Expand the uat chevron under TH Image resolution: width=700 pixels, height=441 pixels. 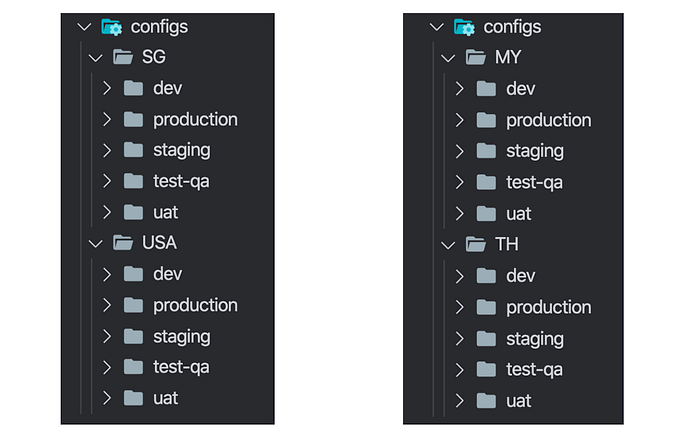pos(459,401)
